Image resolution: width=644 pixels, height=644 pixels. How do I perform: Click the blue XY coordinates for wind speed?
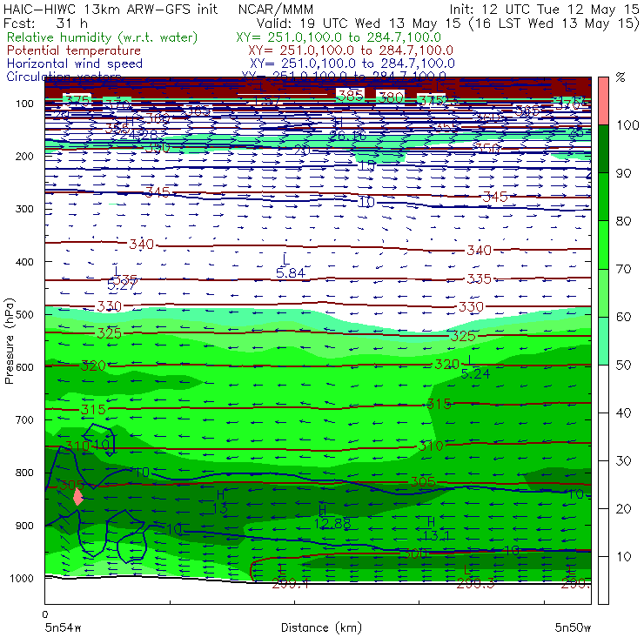click(x=352, y=64)
